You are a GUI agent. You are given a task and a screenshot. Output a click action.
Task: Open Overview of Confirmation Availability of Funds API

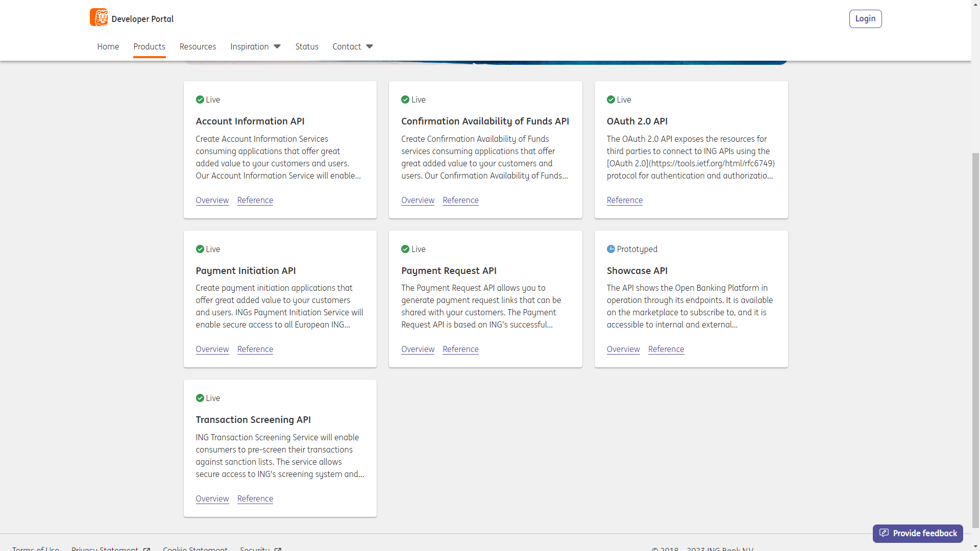[418, 200]
